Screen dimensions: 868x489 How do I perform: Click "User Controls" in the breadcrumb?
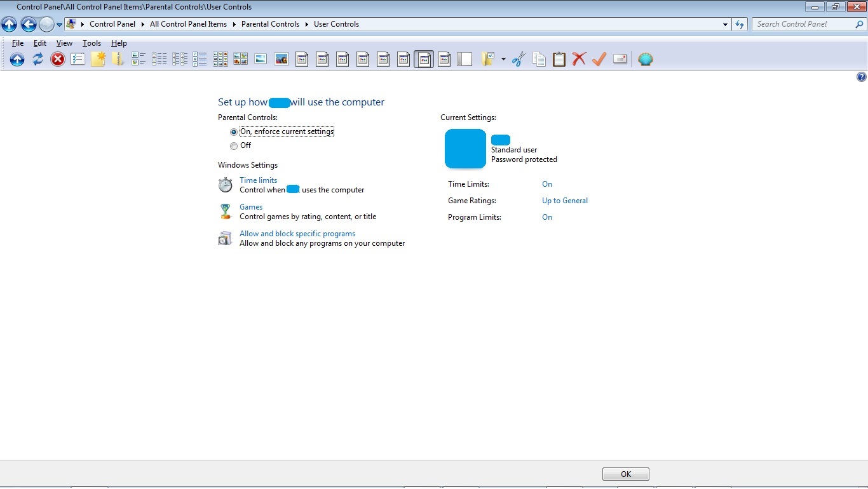pyautogui.click(x=336, y=24)
